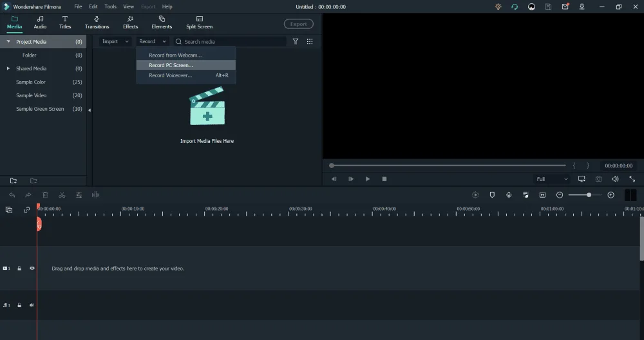Toggle fullscreen preview icon
644x340 pixels.
tap(632, 179)
